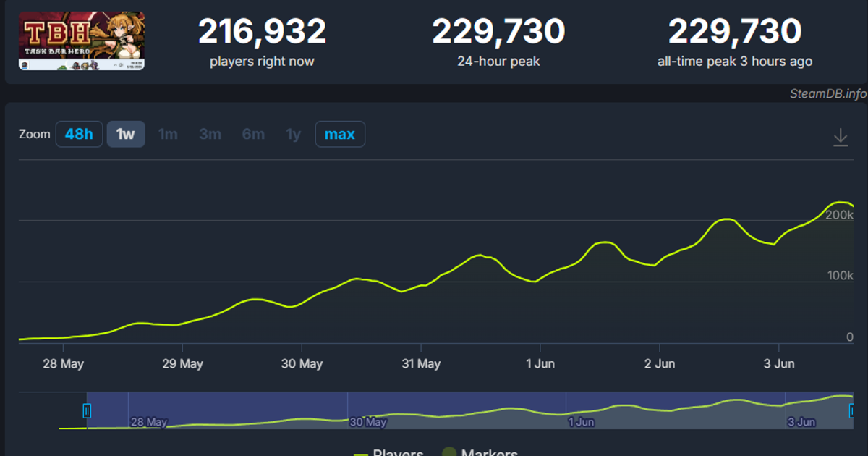Screen dimensions: 868x456
Task: Click the chart download icon
Action: coord(841,138)
